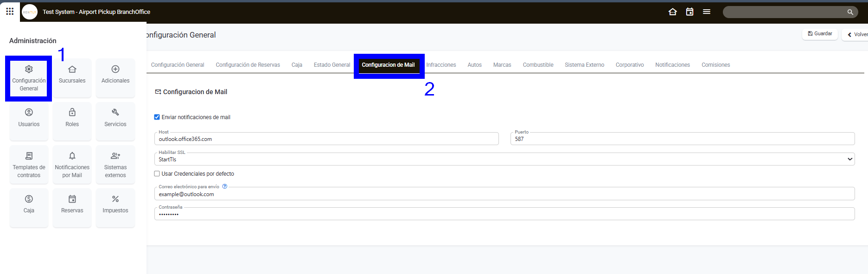Uncheck Enviar notificaciones de mail

tap(157, 117)
